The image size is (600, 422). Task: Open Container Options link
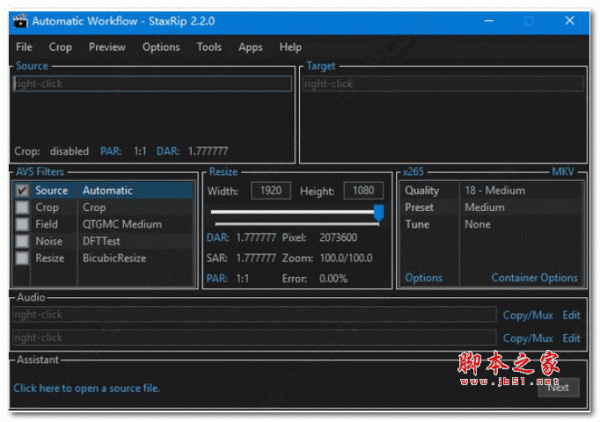(535, 278)
